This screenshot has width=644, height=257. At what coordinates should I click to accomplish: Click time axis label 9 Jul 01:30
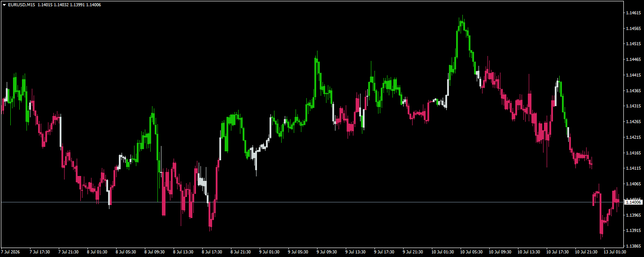click(x=270, y=252)
